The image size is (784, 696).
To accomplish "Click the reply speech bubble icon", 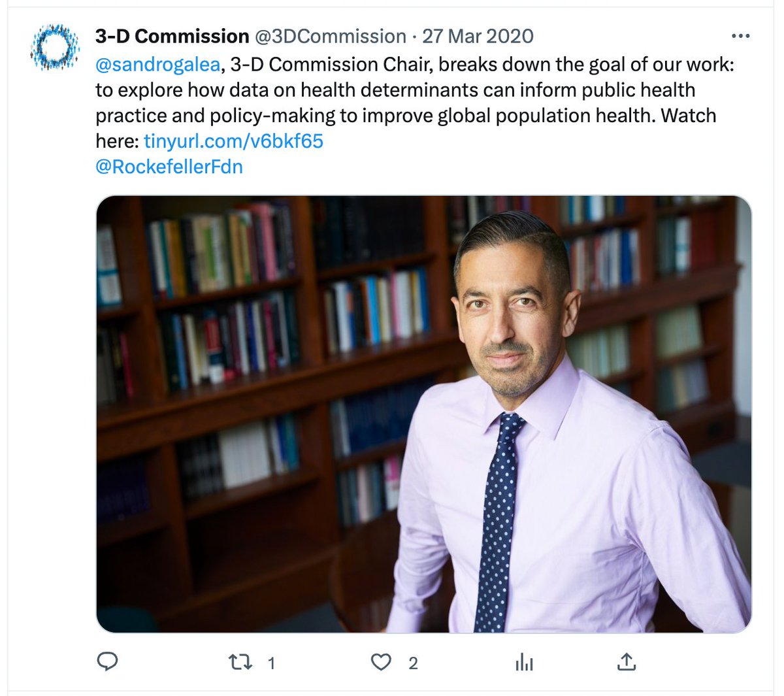I will point(107,663).
